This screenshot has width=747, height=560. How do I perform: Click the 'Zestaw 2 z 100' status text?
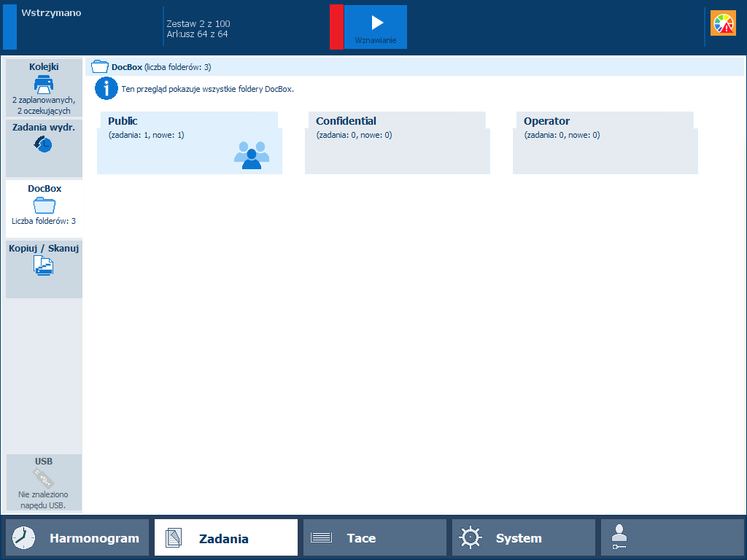coord(198,24)
